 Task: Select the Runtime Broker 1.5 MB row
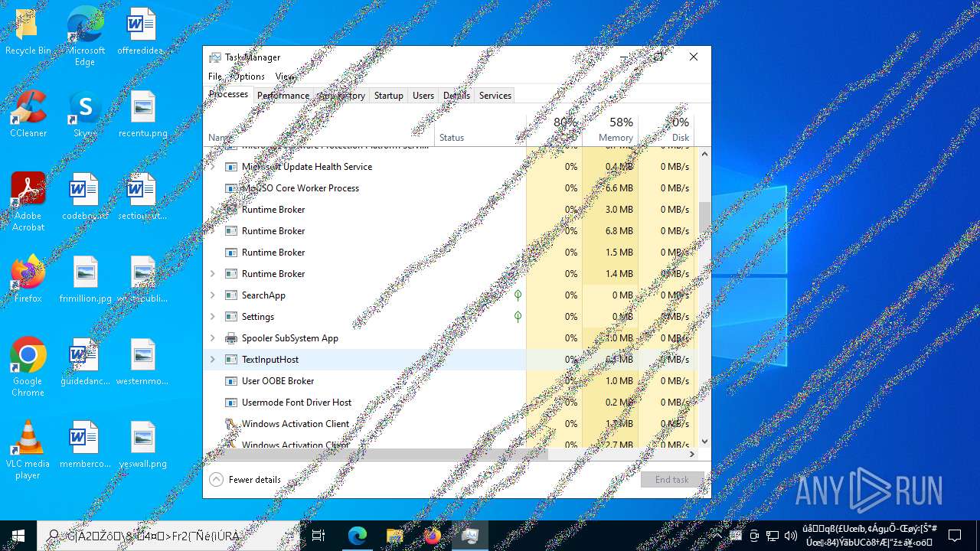click(x=451, y=253)
